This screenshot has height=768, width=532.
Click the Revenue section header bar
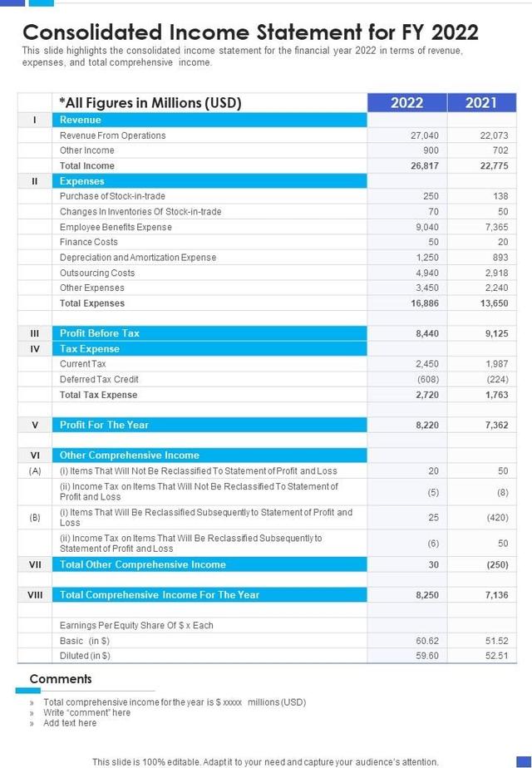click(x=210, y=120)
